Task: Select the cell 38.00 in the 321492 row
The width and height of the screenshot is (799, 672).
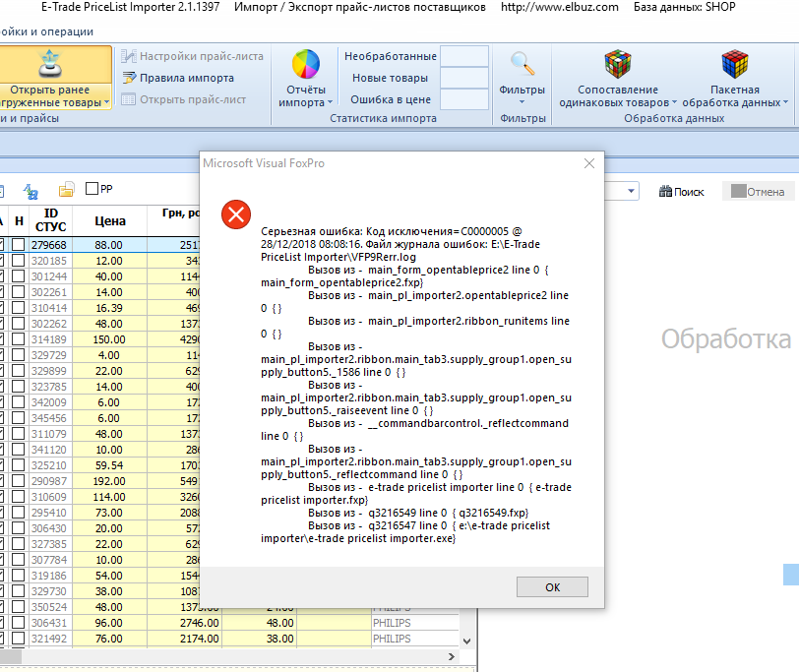Action: click(x=259, y=639)
